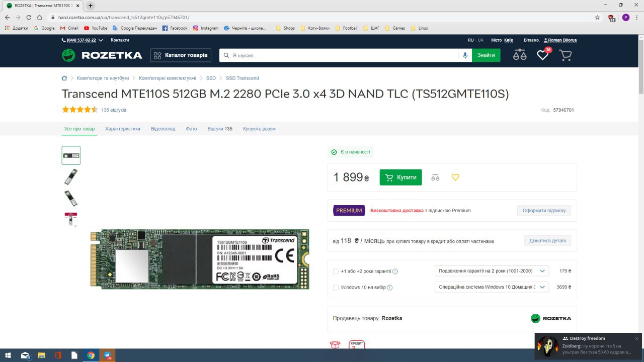Click Оформити підписку button
The image size is (644, 362).
click(x=544, y=210)
